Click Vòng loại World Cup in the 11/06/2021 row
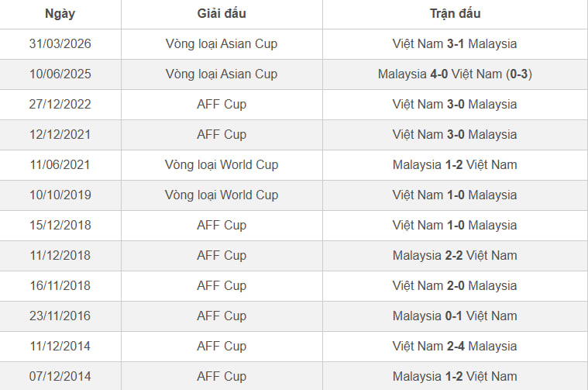Viewport: 588px width, 390px height. [222, 165]
